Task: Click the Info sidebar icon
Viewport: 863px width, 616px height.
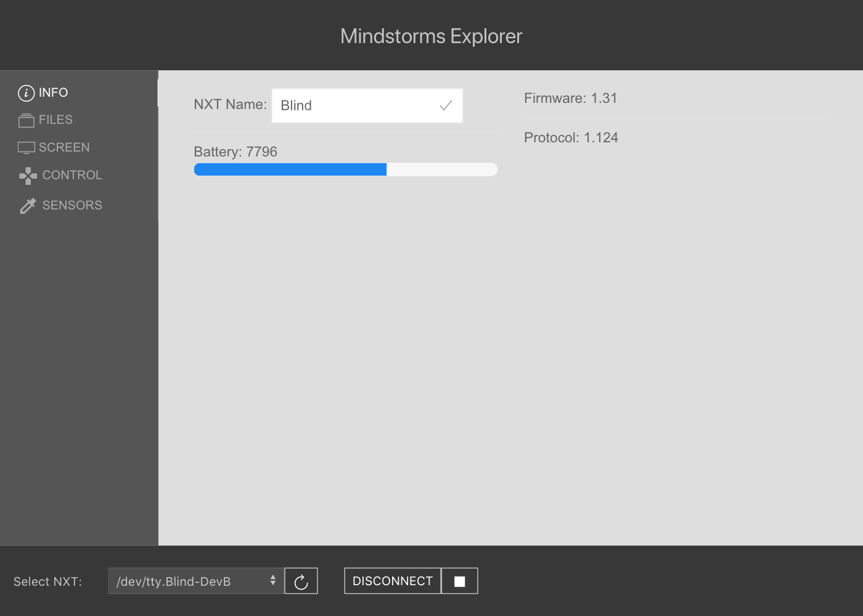Action: click(x=26, y=93)
